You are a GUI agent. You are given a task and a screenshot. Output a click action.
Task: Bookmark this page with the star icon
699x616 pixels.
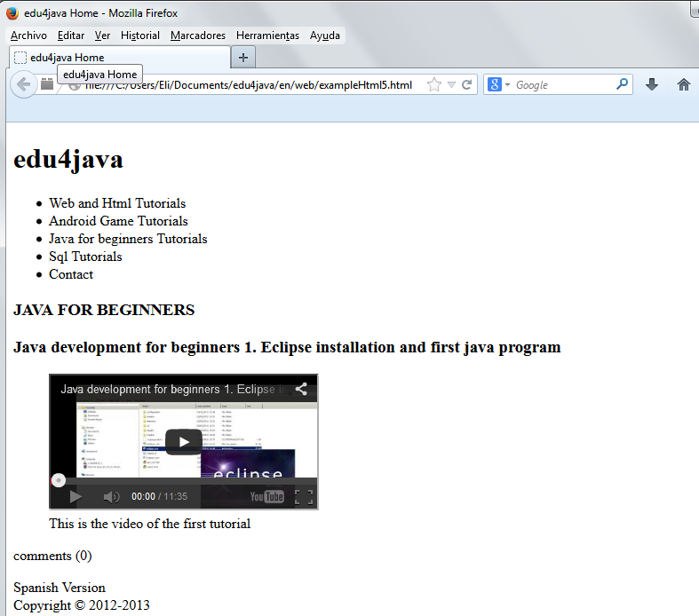tap(433, 84)
